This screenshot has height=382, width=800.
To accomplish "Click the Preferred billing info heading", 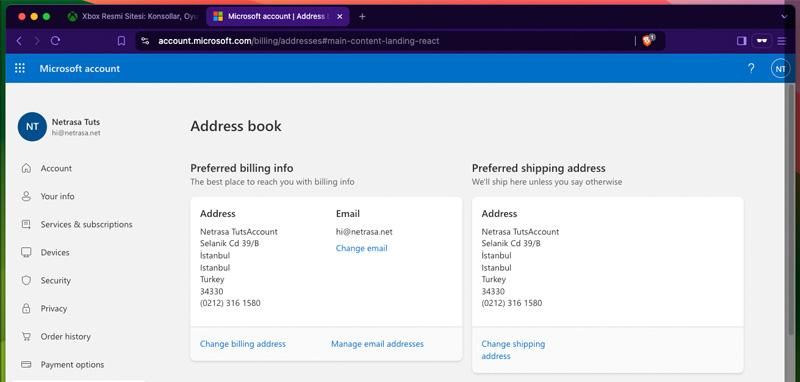I will coord(242,168).
